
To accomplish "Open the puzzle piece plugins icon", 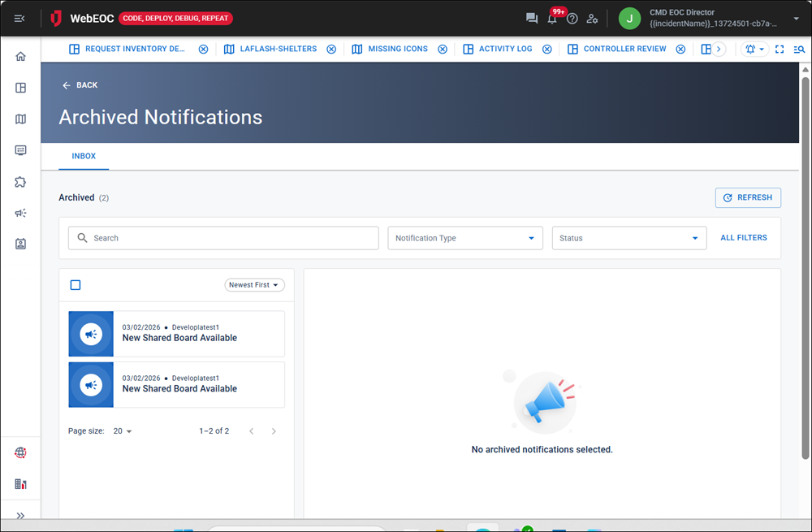I will click(20, 182).
